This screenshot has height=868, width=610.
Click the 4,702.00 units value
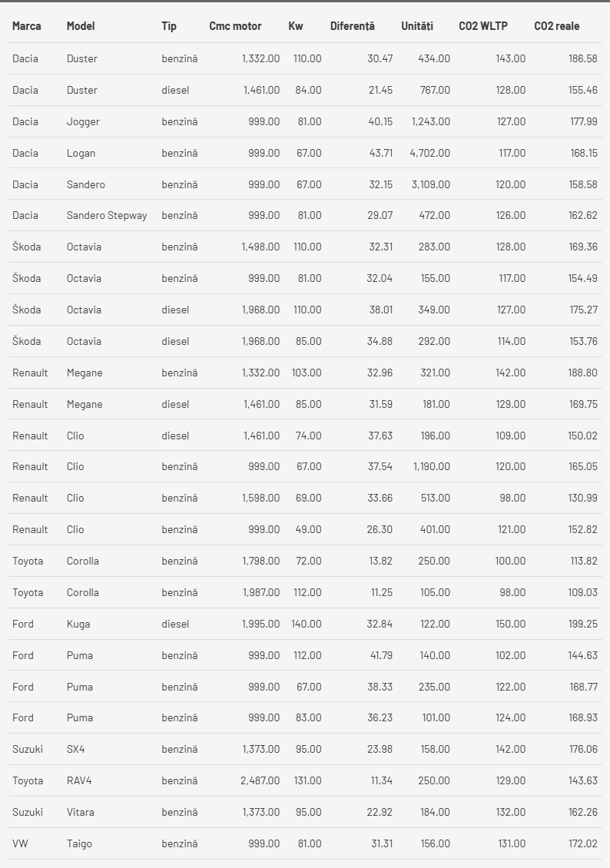pos(430,153)
